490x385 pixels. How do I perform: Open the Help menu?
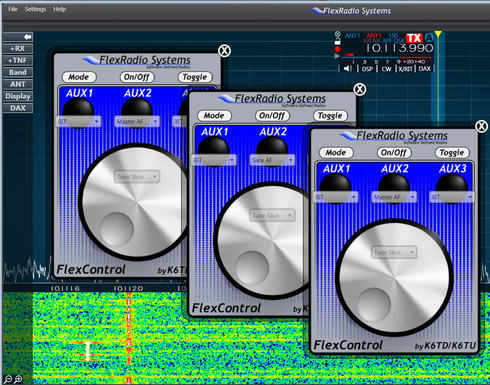tap(59, 9)
